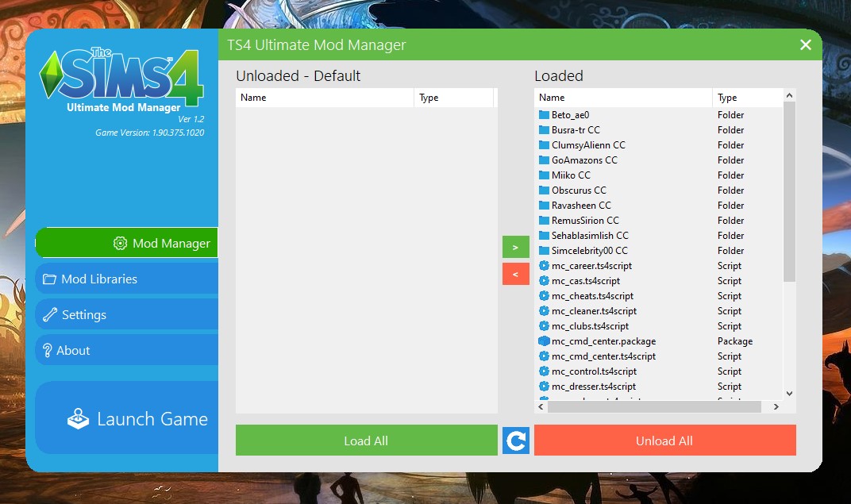
Task: Select the mc_cas.ts4script file name
Action: [586, 281]
